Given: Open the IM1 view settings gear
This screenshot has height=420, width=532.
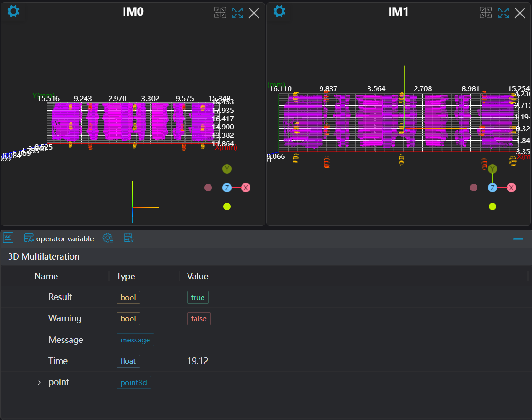Looking at the screenshot, I should point(279,11).
